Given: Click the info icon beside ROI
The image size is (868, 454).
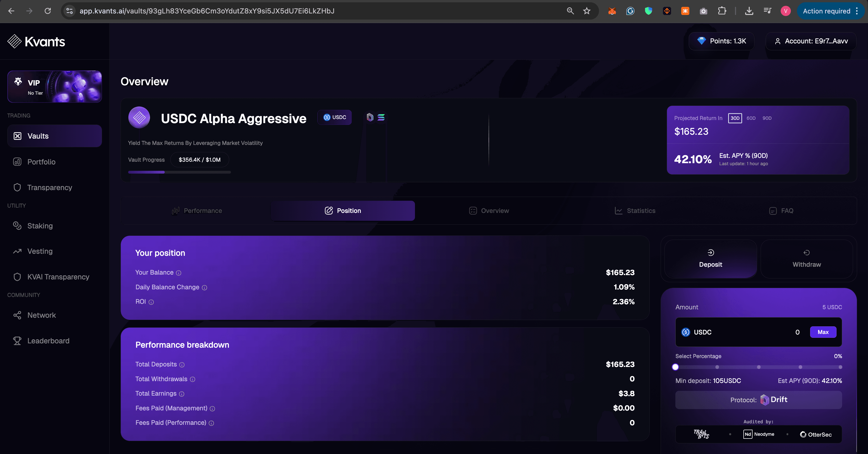Looking at the screenshot, I should click(151, 302).
